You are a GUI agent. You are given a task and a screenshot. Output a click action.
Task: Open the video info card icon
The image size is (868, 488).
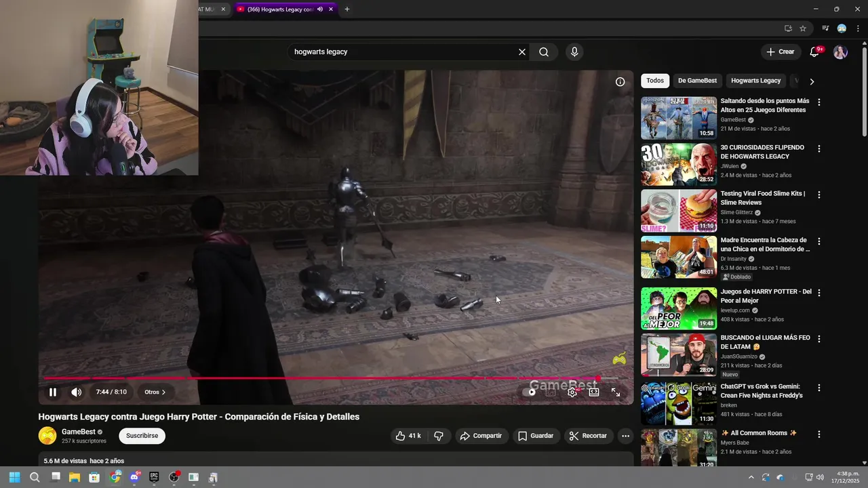pyautogui.click(x=620, y=81)
